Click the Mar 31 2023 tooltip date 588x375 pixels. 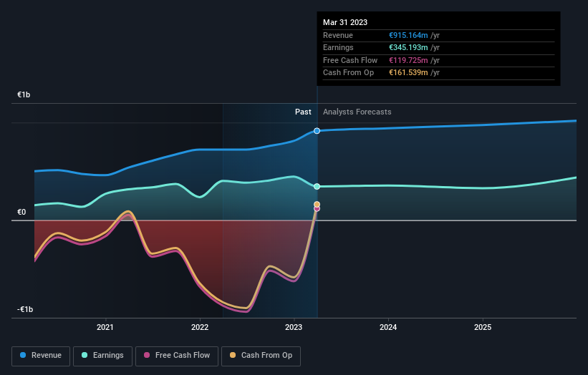[x=345, y=22]
